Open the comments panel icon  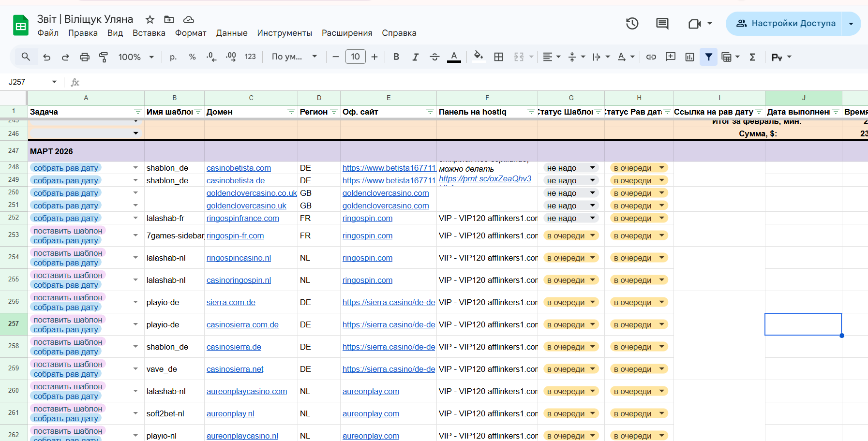(x=662, y=23)
